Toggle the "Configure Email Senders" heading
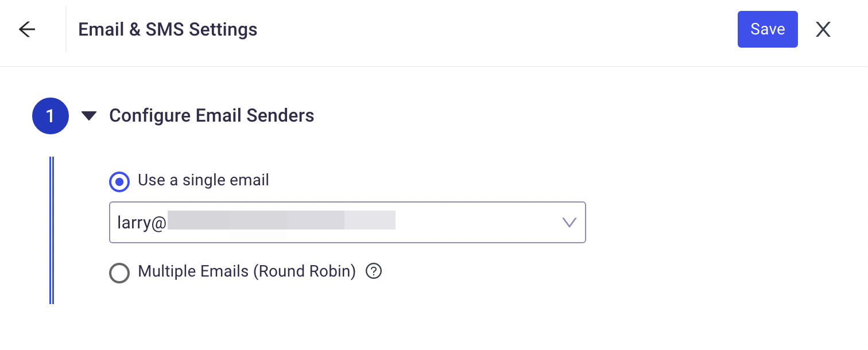Image resolution: width=868 pixels, height=350 pixels. [211, 116]
